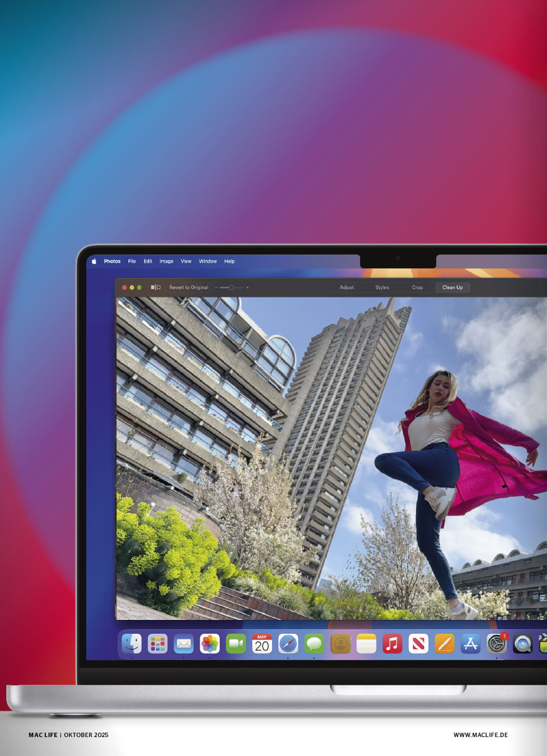Switch to the Adjust tab
Viewport: 547px width, 756px height.
(x=347, y=287)
